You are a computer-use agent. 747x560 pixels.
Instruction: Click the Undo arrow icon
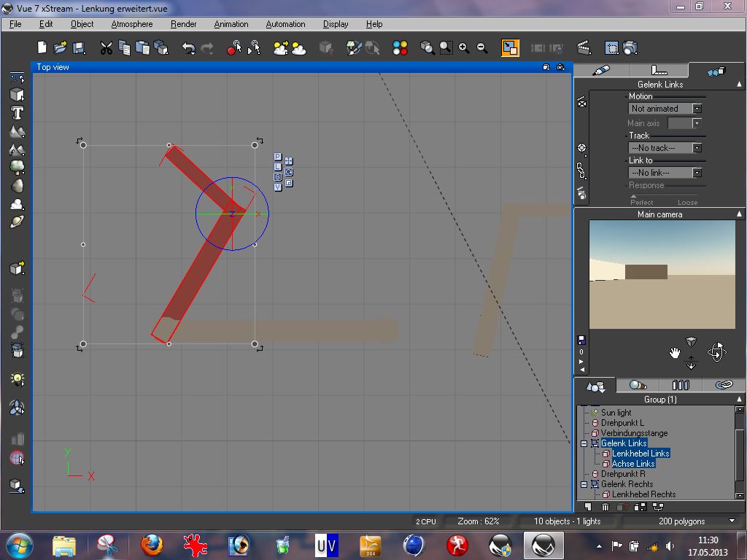[189, 48]
